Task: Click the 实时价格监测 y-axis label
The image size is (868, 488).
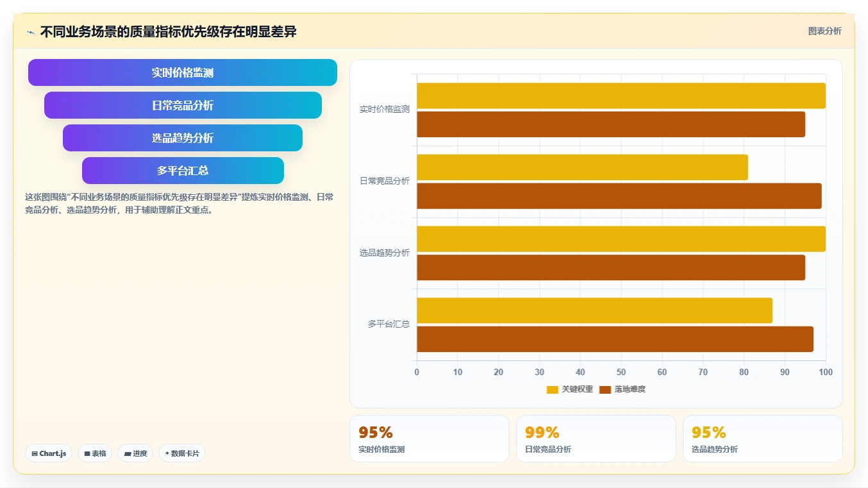Action: [x=385, y=110]
